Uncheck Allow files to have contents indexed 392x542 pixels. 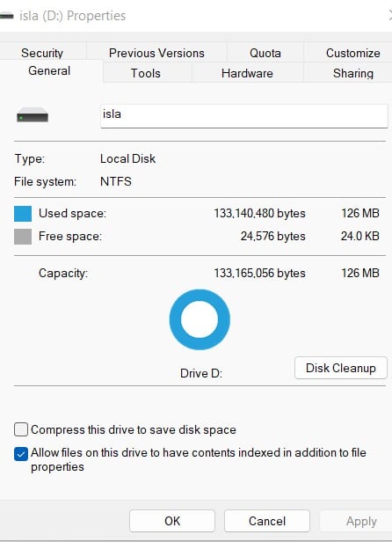21,454
